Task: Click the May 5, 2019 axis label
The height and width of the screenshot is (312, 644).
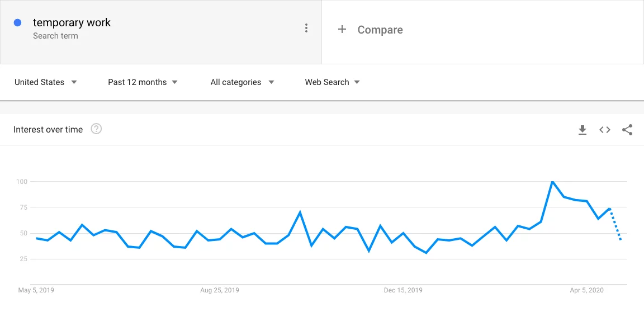Action: pos(36,290)
